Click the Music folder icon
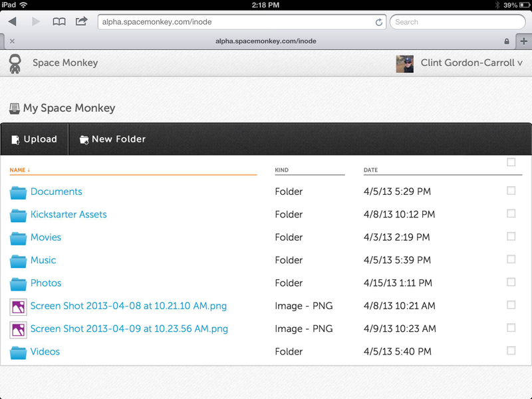The width and height of the screenshot is (532, 399). (x=18, y=261)
